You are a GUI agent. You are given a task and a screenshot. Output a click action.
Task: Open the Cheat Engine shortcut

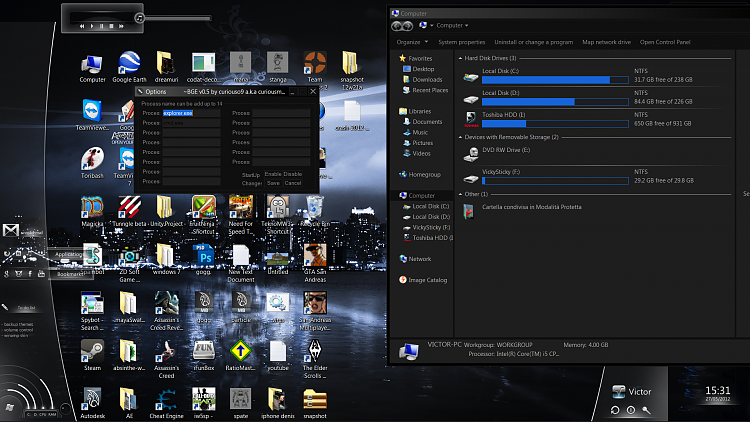164,398
